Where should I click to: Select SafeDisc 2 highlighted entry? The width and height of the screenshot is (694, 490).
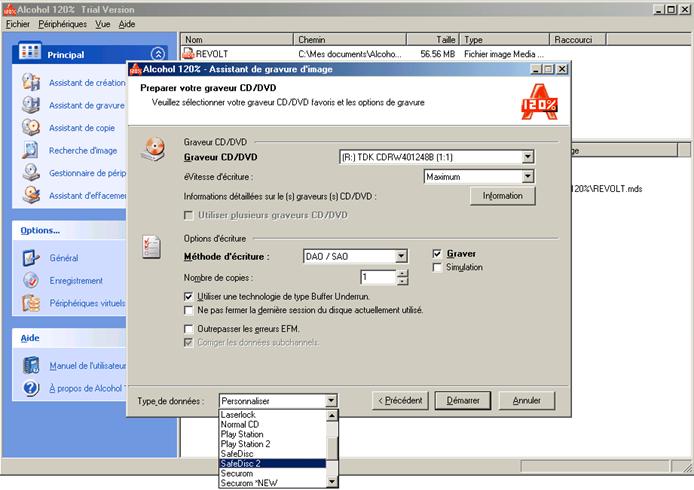coord(273,463)
